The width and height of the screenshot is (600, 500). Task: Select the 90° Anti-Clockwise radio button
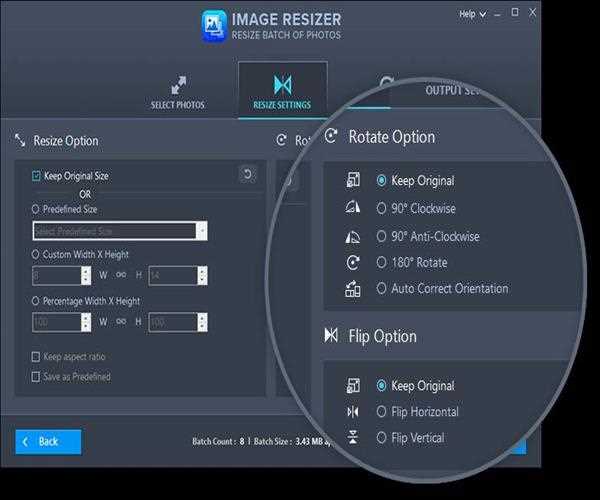381,237
